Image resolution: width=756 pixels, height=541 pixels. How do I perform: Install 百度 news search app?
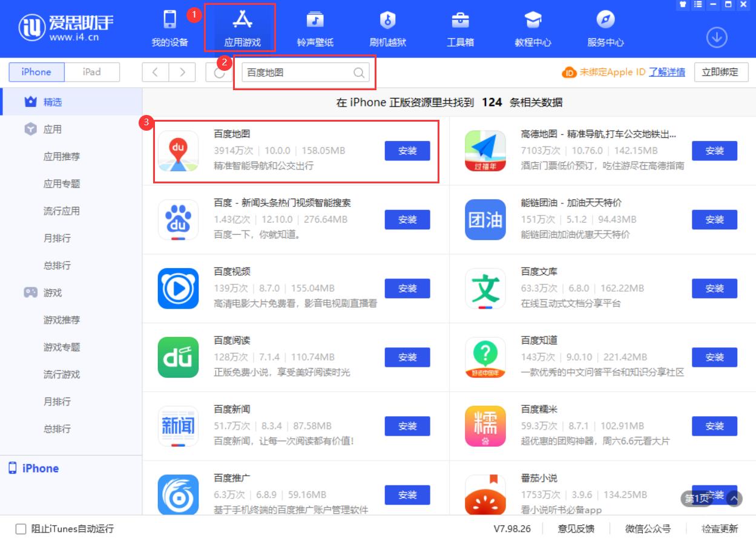click(x=407, y=220)
